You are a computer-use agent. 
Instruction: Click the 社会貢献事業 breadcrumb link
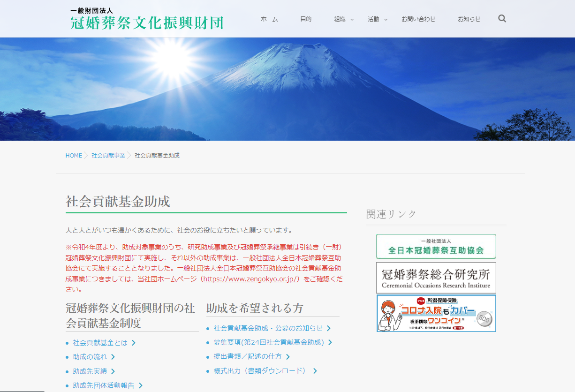click(x=108, y=156)
